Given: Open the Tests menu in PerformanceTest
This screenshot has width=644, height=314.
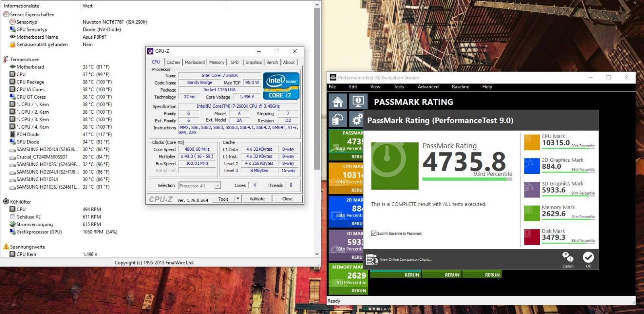Looking at the screenshot, I should tap(399, 87).
